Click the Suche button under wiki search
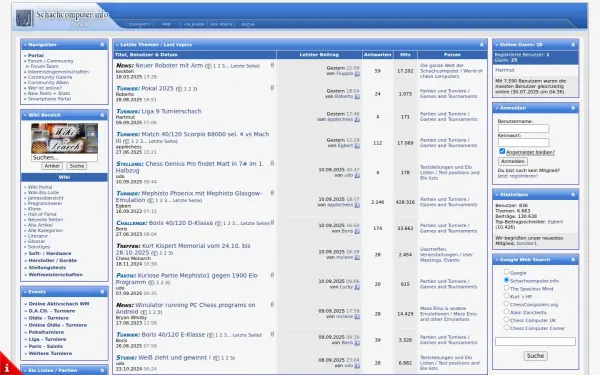This screenshot has height=375, width=600. 77,166
